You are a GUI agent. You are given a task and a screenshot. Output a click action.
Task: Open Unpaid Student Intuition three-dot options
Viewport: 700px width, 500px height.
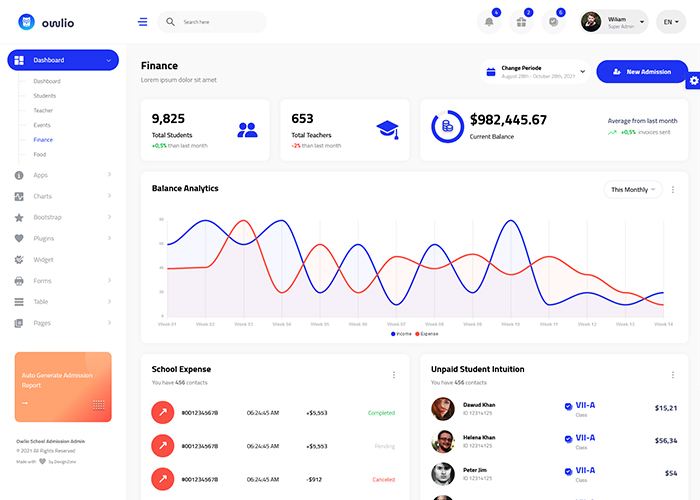673,375
